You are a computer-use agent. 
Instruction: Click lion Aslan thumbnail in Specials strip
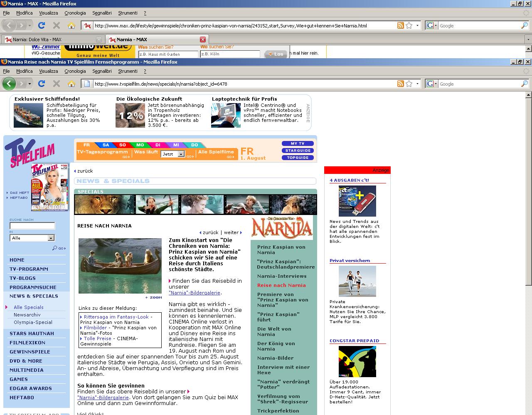tap(105, 204)
